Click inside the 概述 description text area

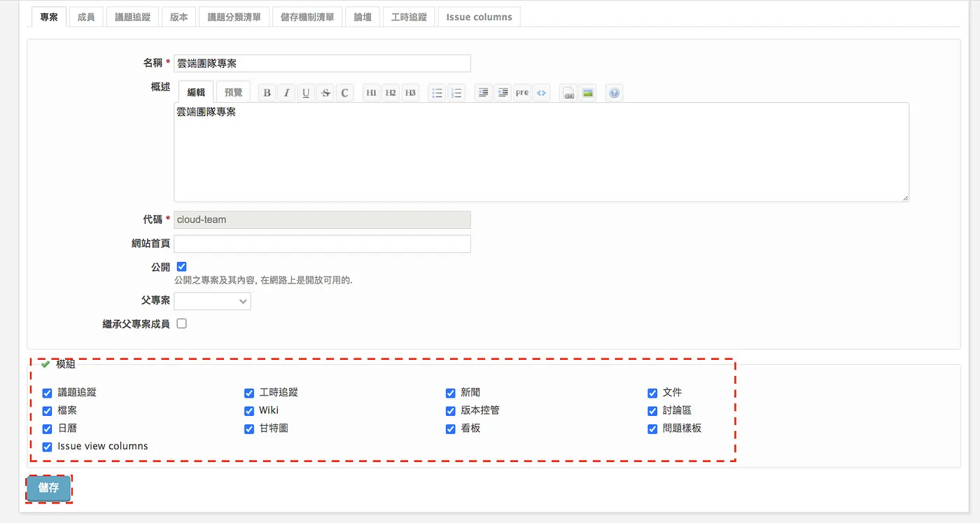point(541,152)
